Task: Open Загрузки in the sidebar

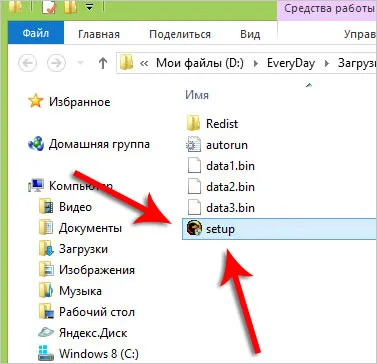Action: click(x=83, y=249)
